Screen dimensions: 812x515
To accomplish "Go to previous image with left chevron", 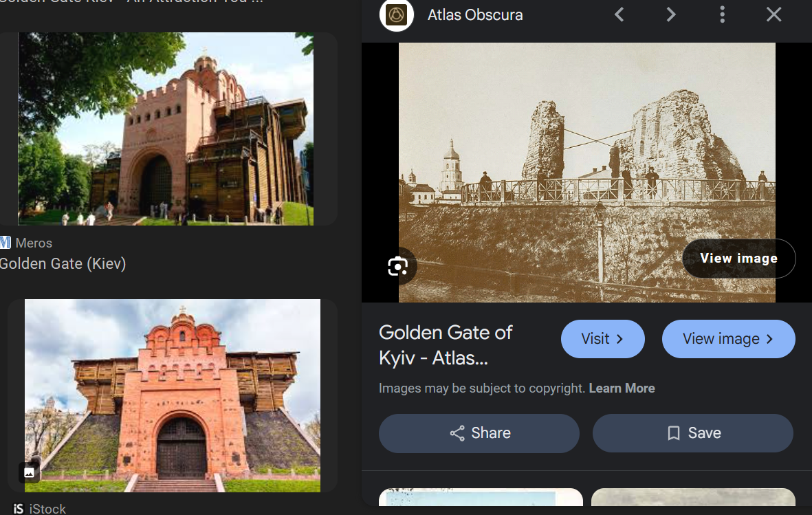I will coord(619,14).
